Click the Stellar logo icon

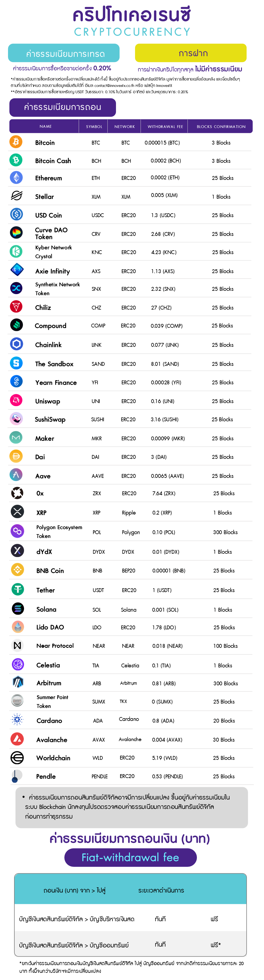point(16,196)
